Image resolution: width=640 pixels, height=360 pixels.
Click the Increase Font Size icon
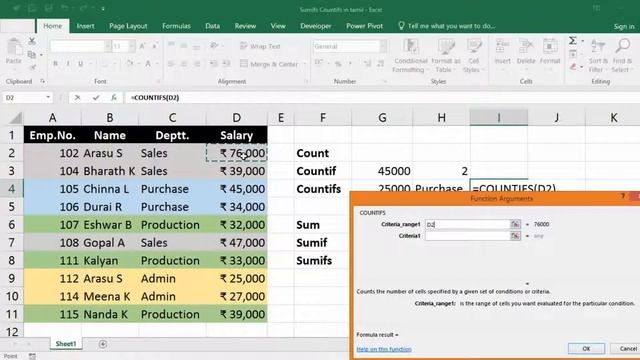pyautogui.click(x=142, y=47)
